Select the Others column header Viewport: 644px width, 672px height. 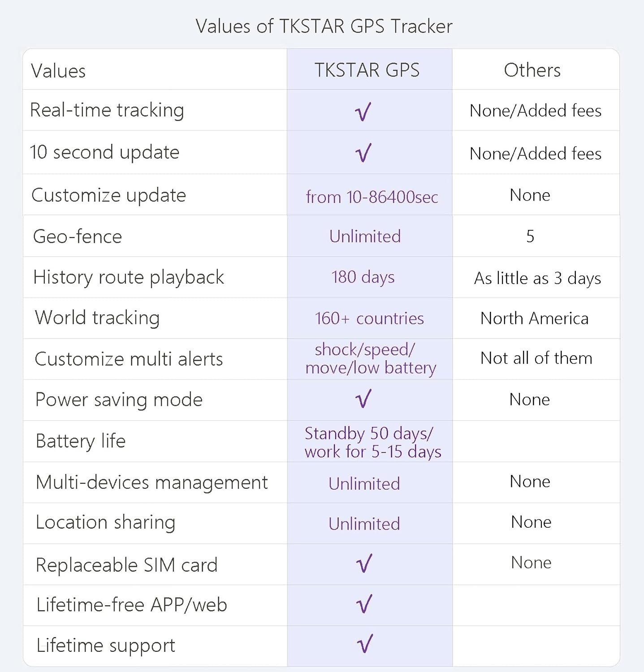point(532,70)
